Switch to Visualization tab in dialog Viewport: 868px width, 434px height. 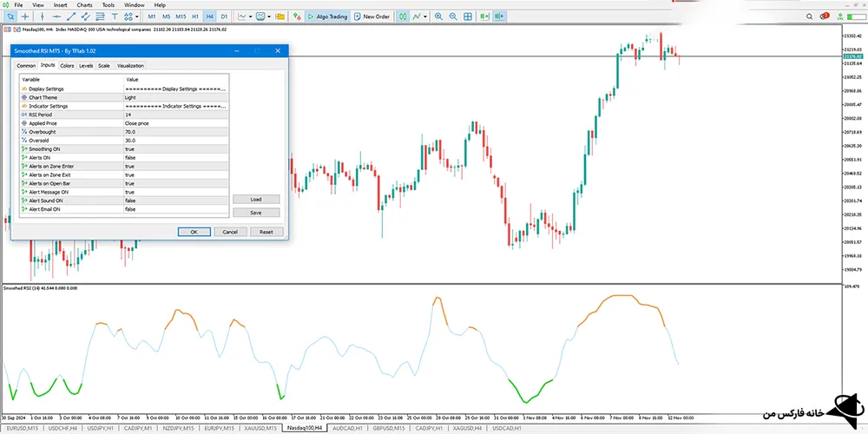[130, 66]
